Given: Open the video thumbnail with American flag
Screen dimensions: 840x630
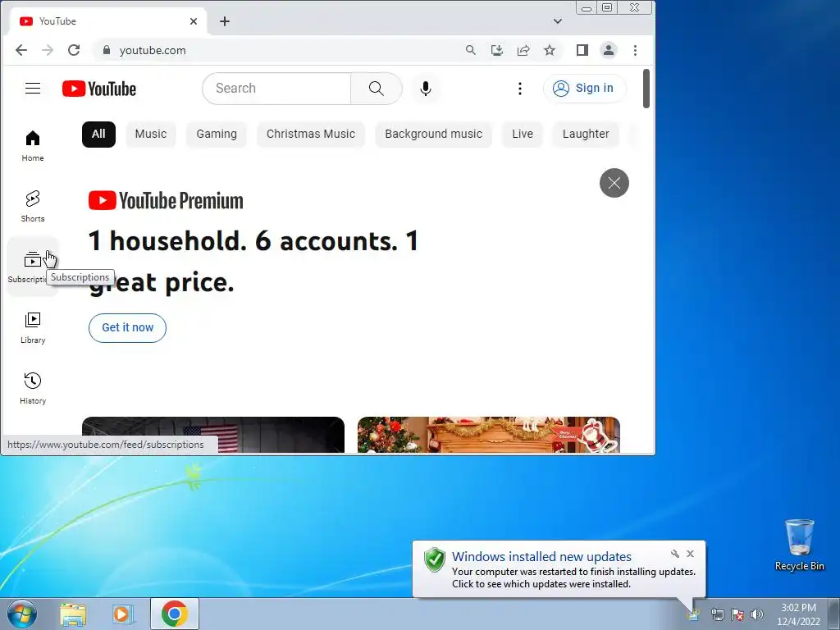Looking at the screenshot, I should [x=213, y=435].
